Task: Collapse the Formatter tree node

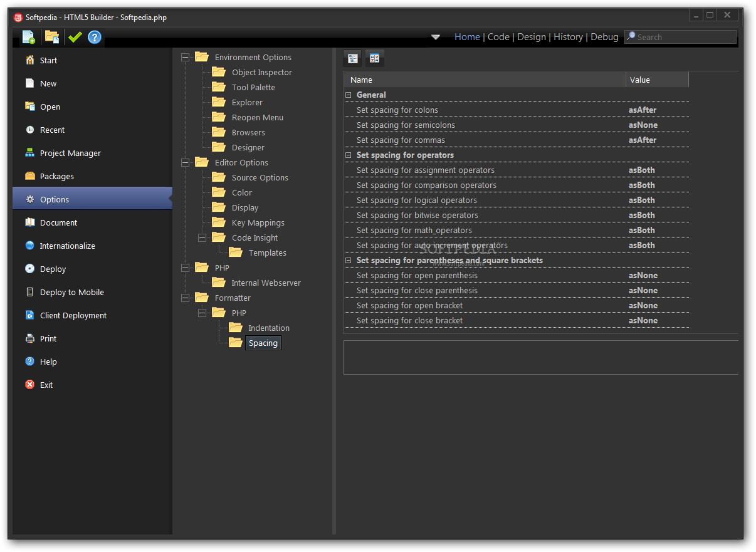Action: click(185, 298)
